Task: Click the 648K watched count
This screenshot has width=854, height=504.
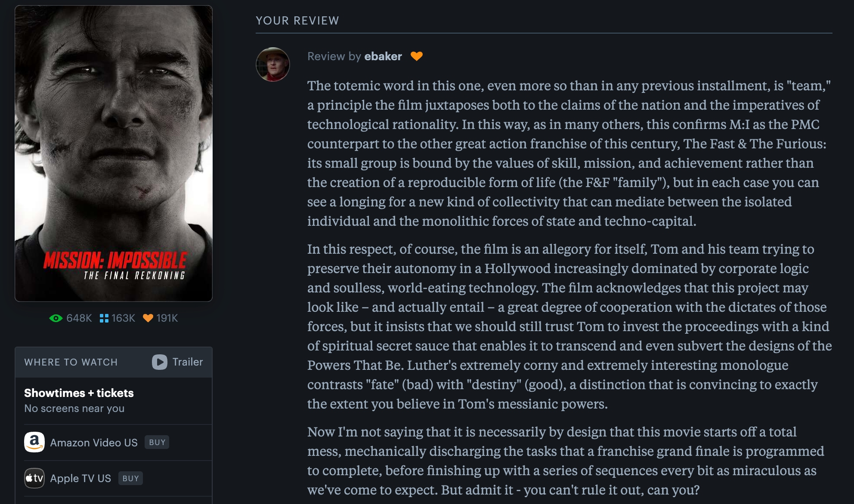Action: coord(79,318)
